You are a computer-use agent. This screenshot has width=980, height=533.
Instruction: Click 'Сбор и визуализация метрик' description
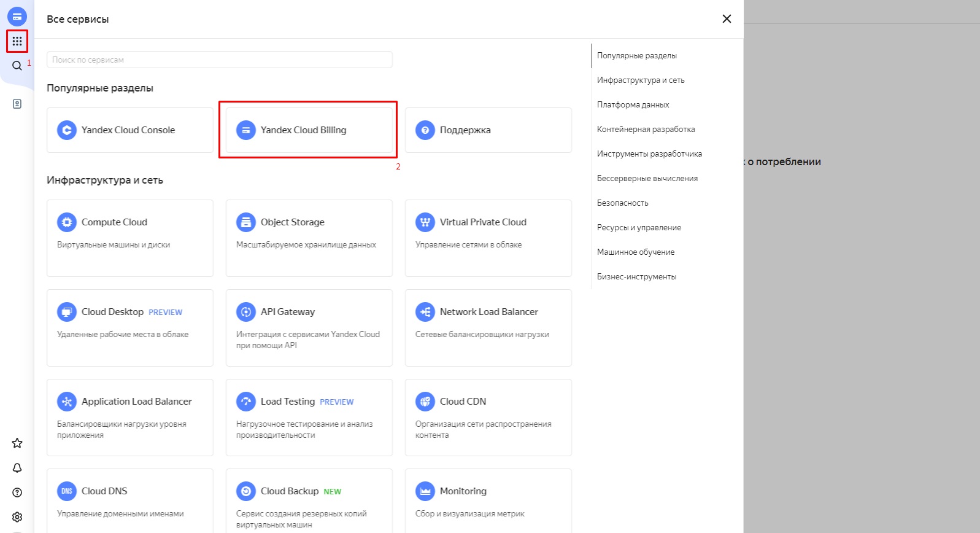[470, 514]
